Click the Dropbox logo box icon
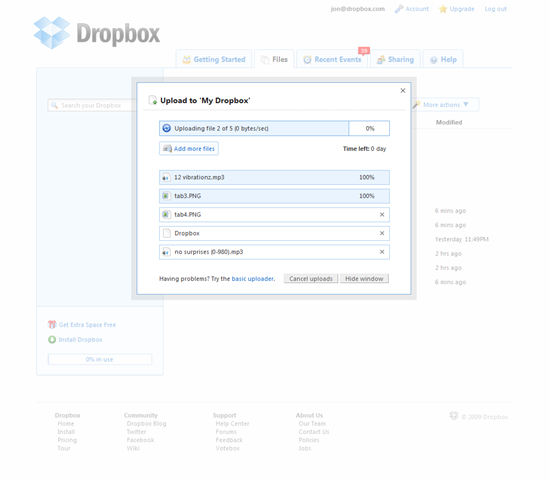 [52, 33]
